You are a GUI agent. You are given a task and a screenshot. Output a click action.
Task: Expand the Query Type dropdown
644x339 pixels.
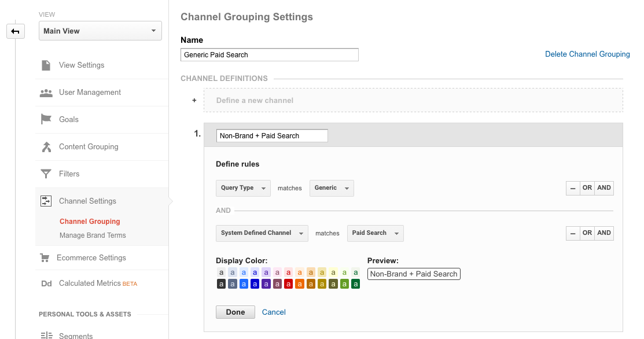pos(243,188)
